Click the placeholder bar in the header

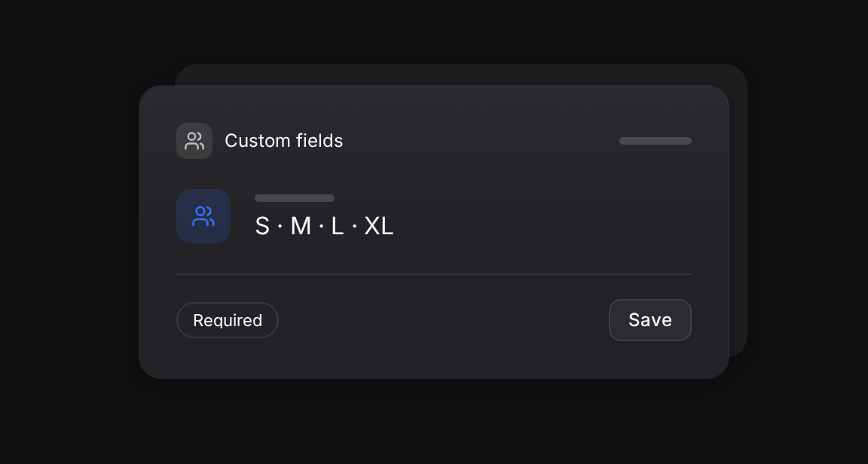[x=656, y=141]
